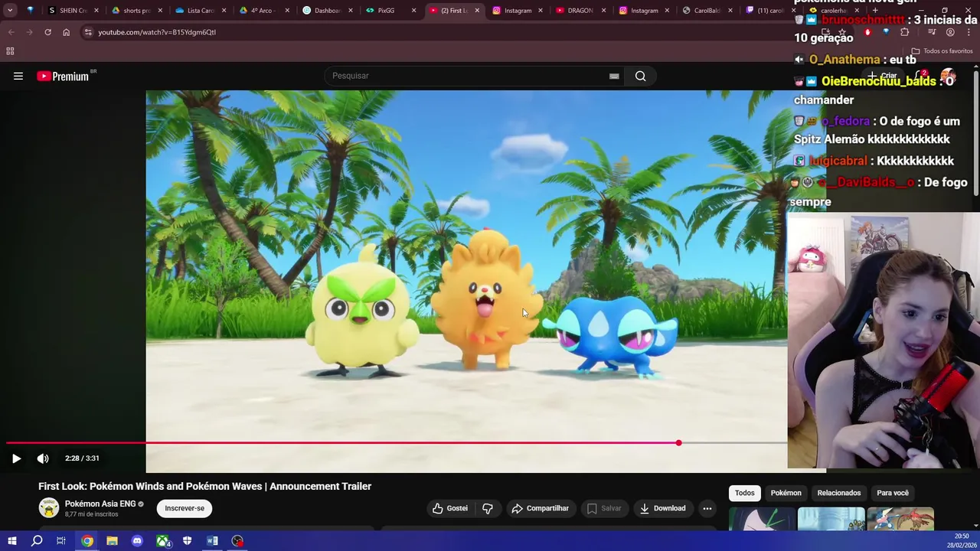Image resolution: width=980 pixels, height=551 pixels.
Task: Click the browser address bar URL
Action: point(157,32)
